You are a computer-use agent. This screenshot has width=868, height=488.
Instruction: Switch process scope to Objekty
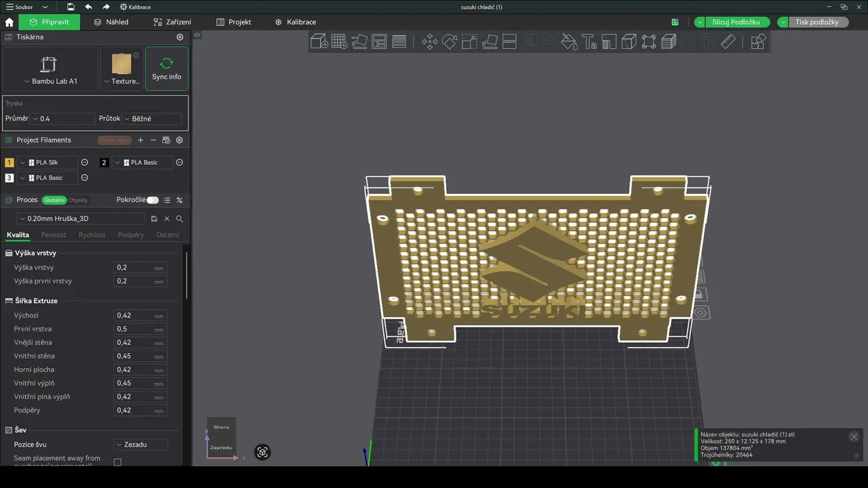tap(79, 200)
